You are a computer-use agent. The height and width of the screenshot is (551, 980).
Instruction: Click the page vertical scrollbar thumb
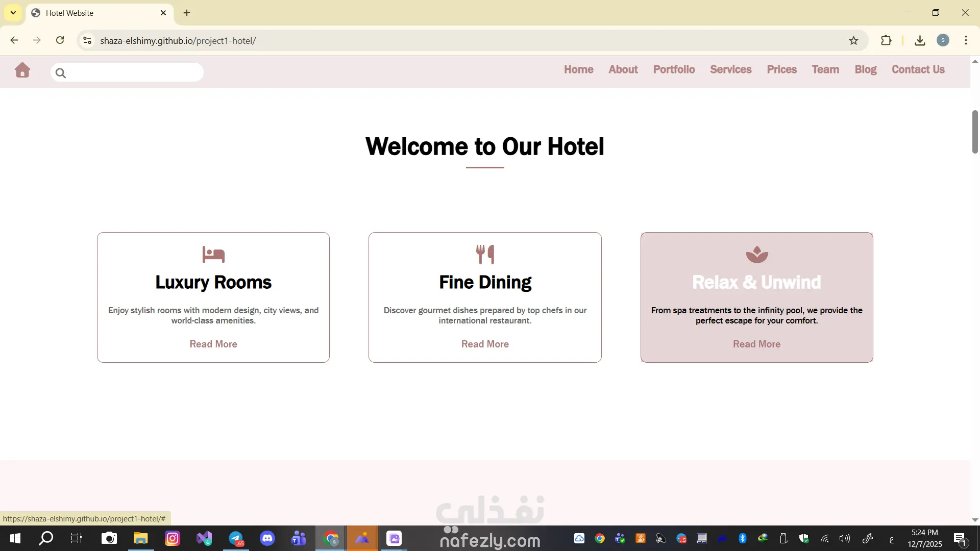(974, 132)
